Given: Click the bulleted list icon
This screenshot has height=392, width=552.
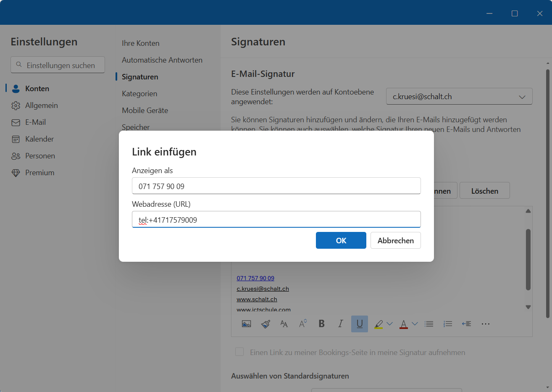Looking at the screenshot, I should (x=428, y=324).
